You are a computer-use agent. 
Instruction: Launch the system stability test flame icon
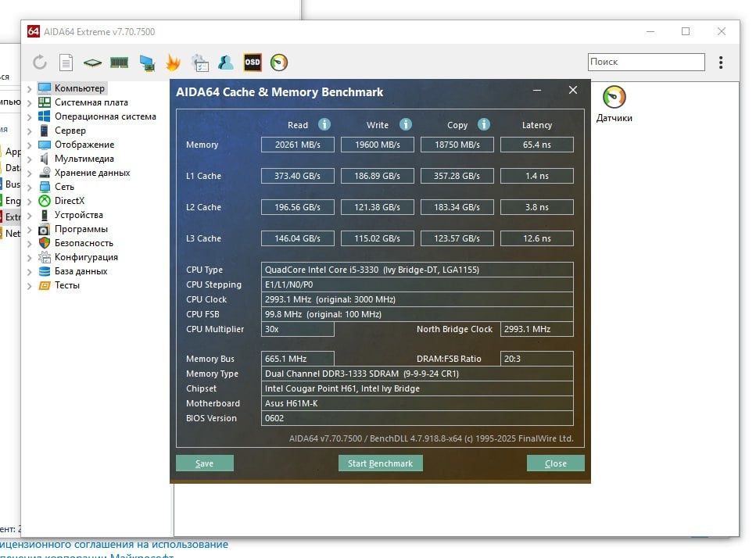(x=173, y=63)
